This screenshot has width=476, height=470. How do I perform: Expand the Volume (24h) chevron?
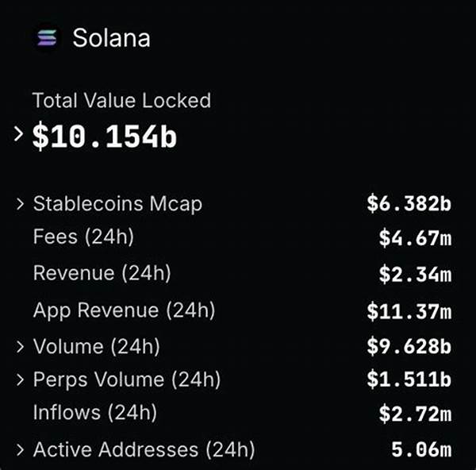[x=20, y=346]
